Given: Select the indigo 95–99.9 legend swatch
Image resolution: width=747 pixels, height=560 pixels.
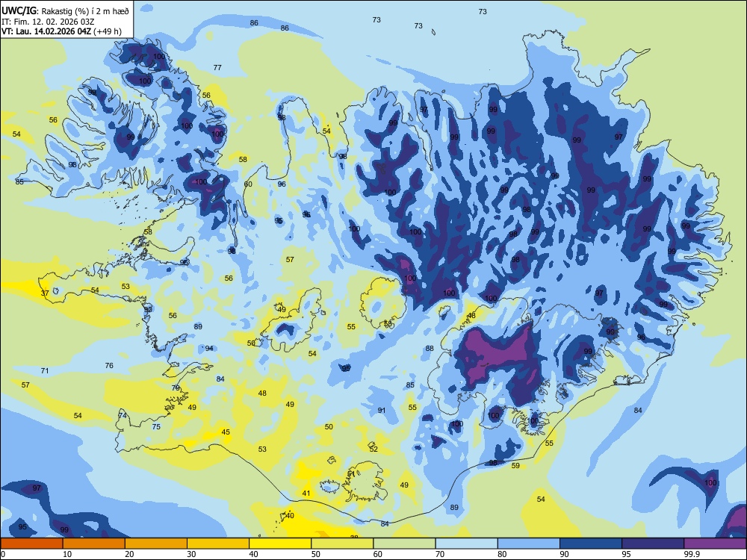Looking at the screenshot, I should tap(653, 544).
